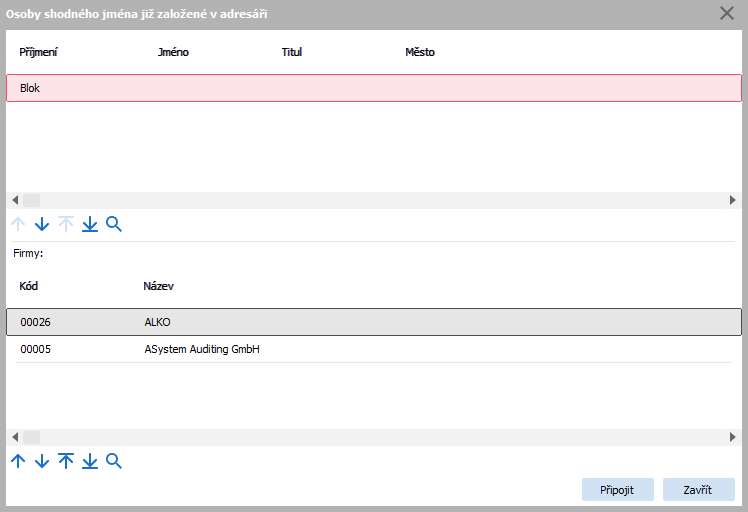Jump to last record in Firmy list
The width and height of the screenshot is (748, 512).
click(90, 461)
